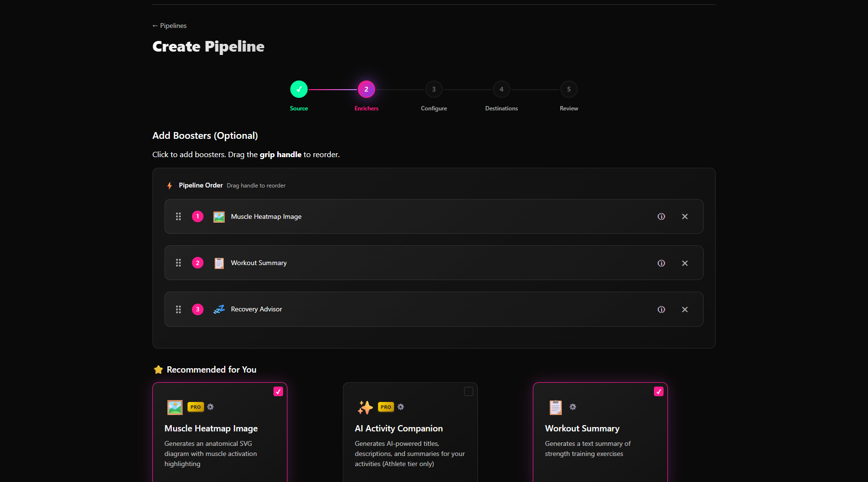The width and height of the screenshot is (868, 482).
Task: Return to the Source step
Action: 299,89
